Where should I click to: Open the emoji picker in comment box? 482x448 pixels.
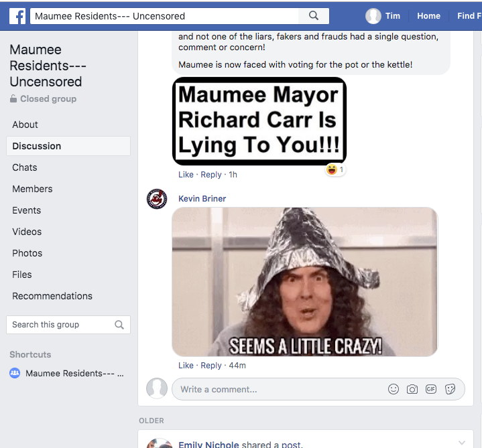tap(394, 389)
